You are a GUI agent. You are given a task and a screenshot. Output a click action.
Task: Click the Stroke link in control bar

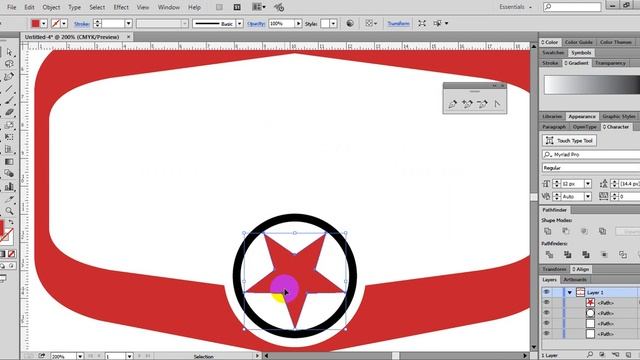coord(82,24)
